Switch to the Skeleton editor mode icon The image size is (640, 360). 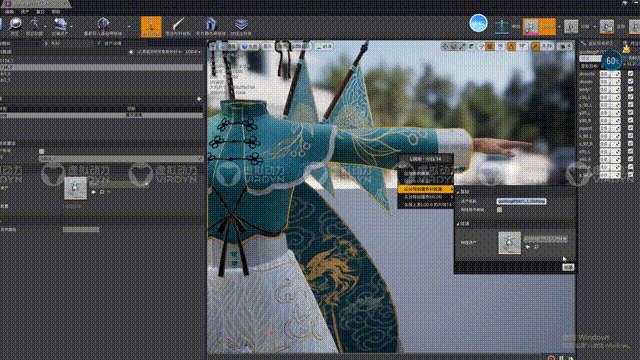502,27
